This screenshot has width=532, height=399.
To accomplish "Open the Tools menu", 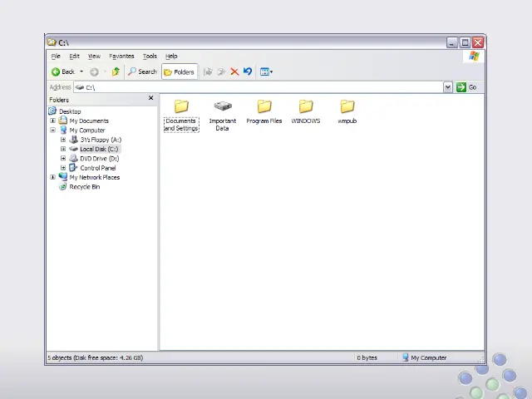I will 150,57.
